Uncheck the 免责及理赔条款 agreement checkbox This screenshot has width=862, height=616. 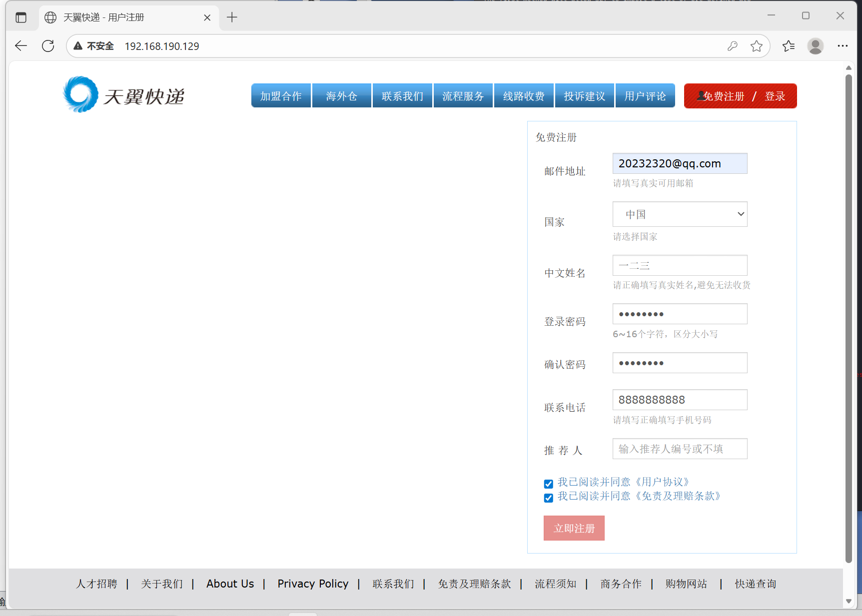pos(548,498)
